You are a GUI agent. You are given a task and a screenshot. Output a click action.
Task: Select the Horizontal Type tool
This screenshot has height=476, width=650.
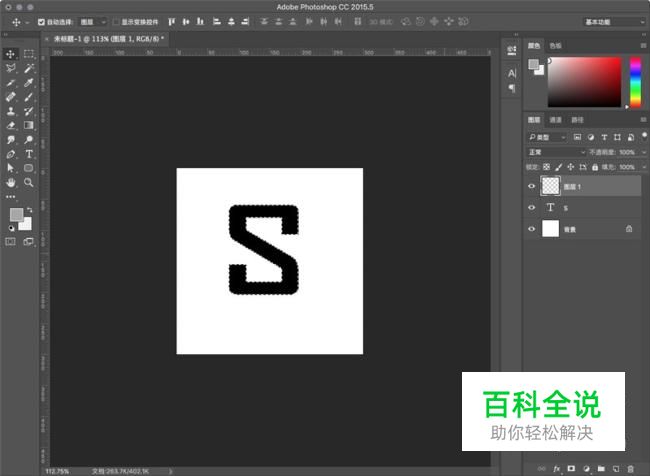(x=29, y=154)
